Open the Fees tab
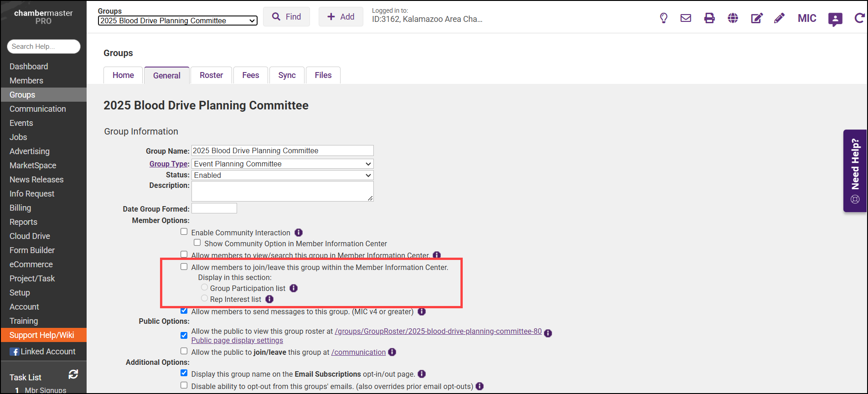Viewport: 868px width, 394px height. (x=250, y=75)
